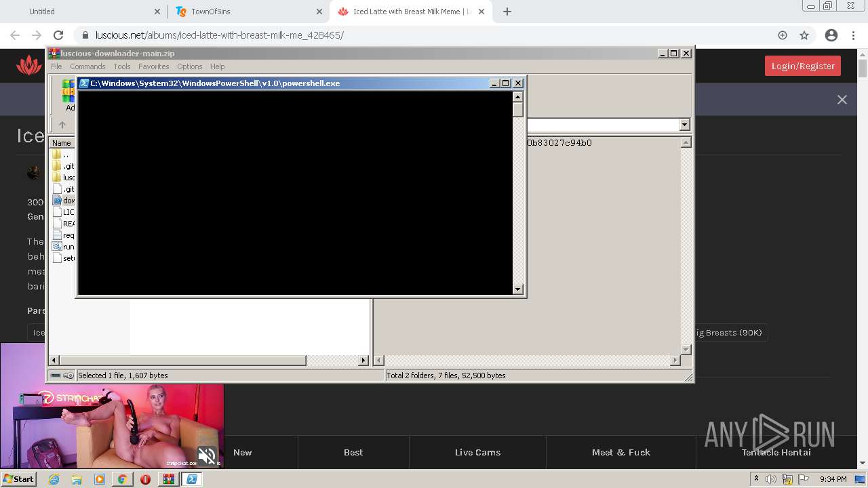
Task: Bookmark this page with the star icon
Action: tap(804, 35)
